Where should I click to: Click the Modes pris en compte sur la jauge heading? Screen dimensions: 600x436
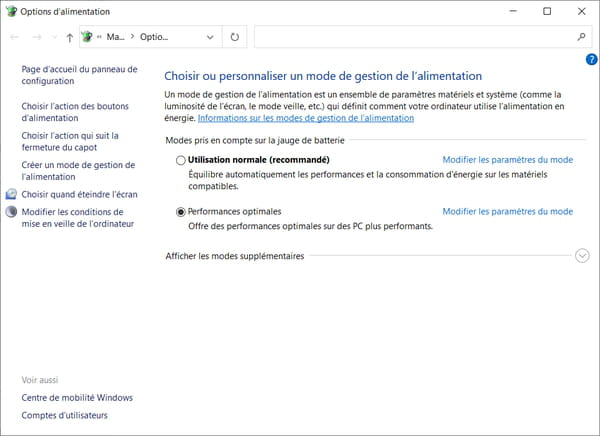[x=255, y=140]
